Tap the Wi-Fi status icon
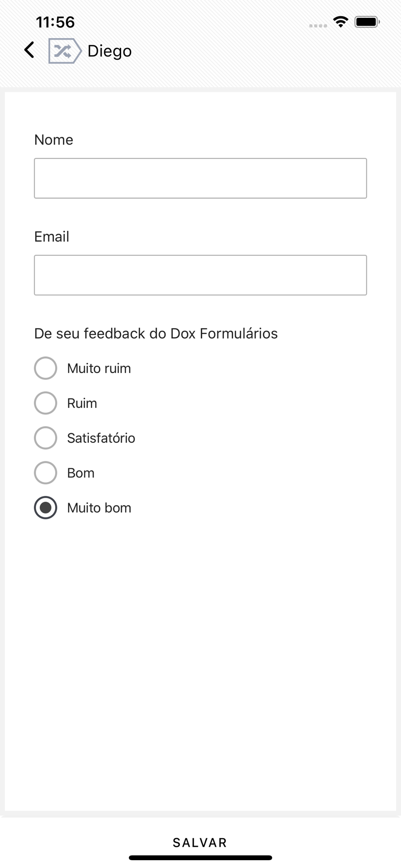401x868 pixels. click(x=341, y=22)
